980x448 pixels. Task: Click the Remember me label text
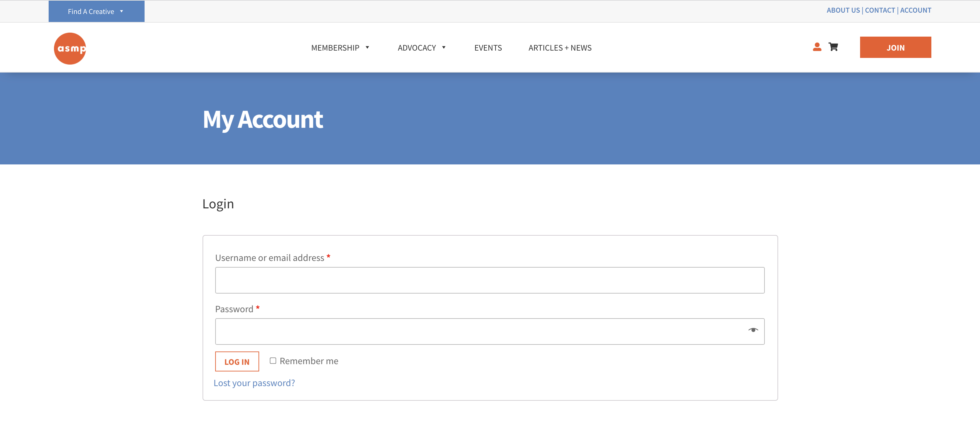[309, 361]
